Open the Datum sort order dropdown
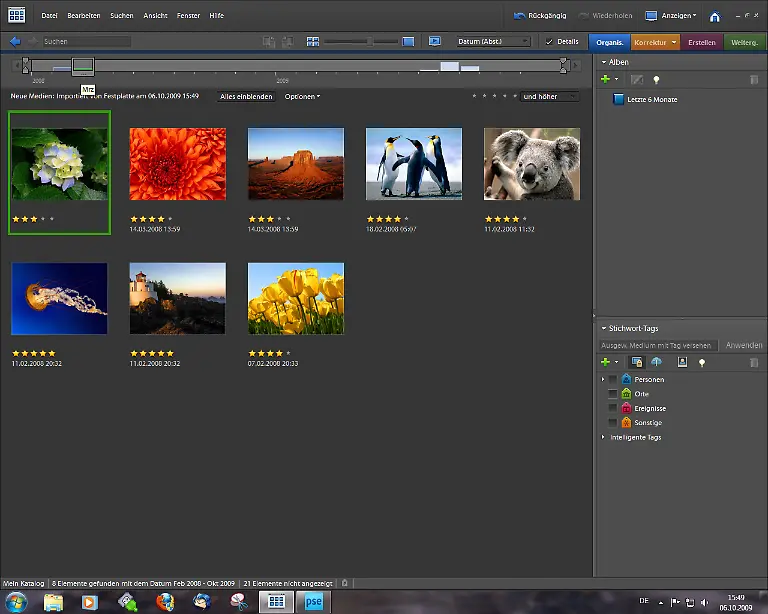Viewport: 768px width, 614px height. pyautogui.click(x=493, y=41)
